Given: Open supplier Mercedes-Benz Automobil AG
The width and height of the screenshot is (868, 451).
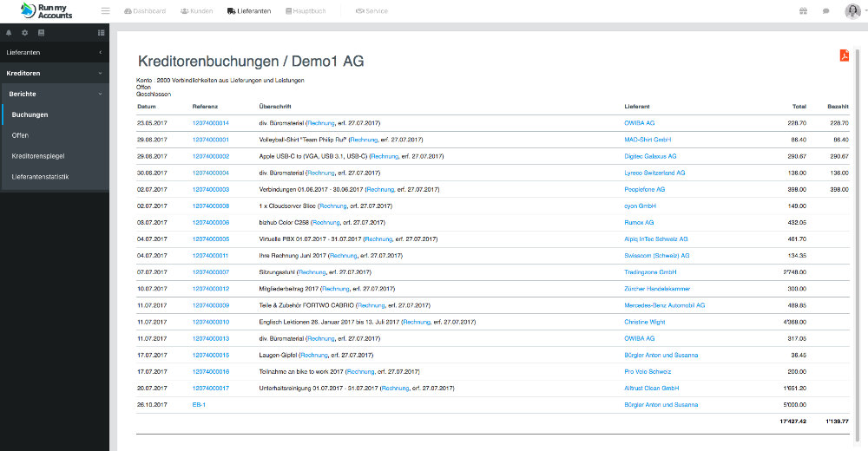Looking at the screenshot, I should tap(665, 305).
